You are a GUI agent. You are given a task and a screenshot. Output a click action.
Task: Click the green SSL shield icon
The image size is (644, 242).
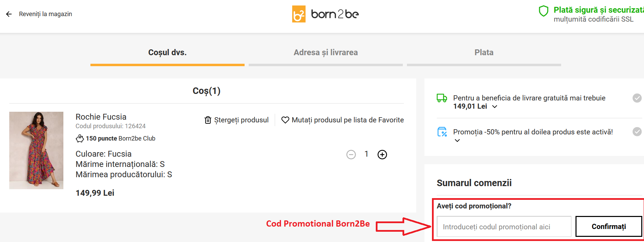tap(543, 11)
